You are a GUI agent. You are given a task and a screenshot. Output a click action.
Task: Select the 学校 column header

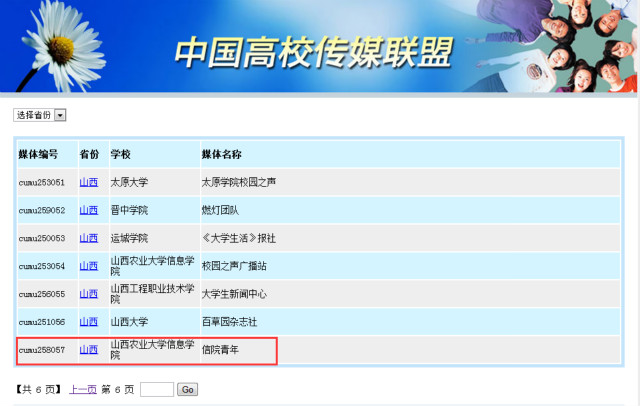(x=120, y=154)
